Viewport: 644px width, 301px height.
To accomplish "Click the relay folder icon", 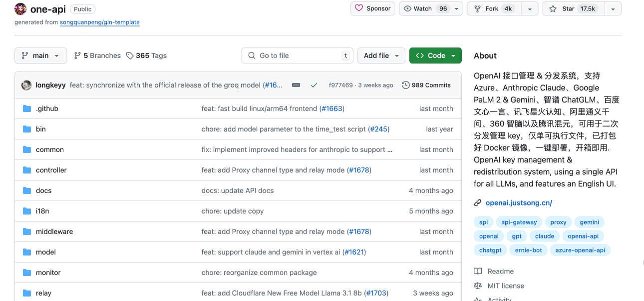I will click(27, 293).
